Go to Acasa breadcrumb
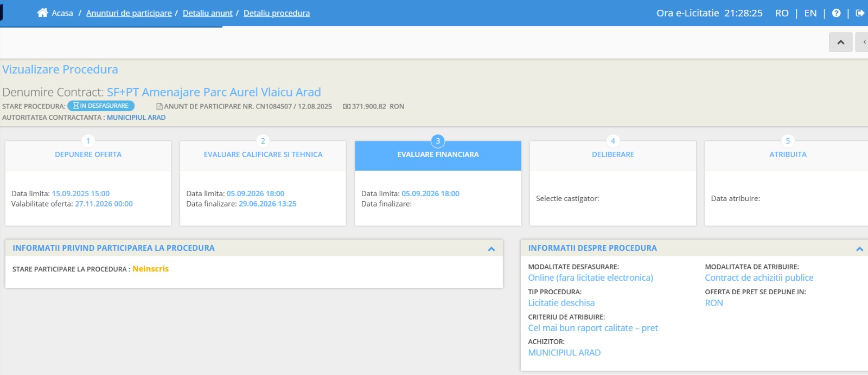Screen dimensions: 868x375 (62, 13)
